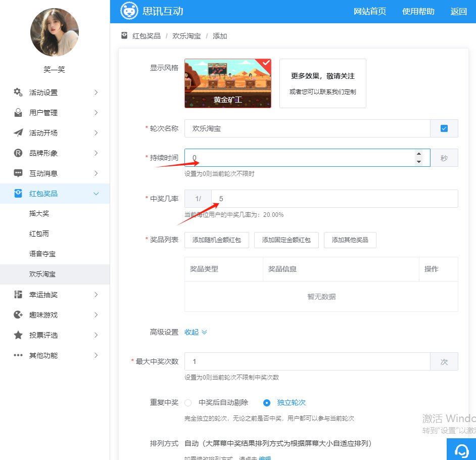
Task: Click the 更多效果，敬请关注 style card
Action: click(323, 83)
